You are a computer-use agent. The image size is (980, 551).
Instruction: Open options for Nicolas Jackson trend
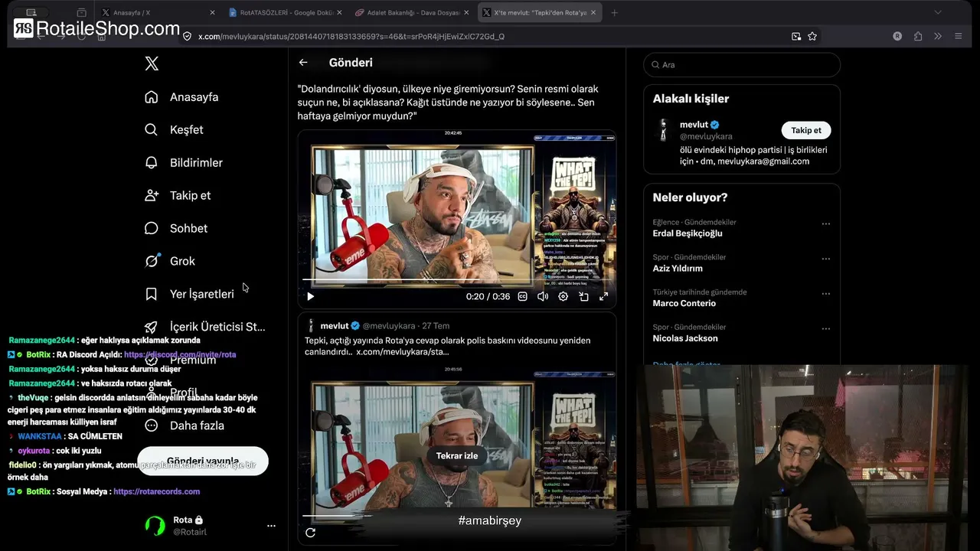click(825, 329)
